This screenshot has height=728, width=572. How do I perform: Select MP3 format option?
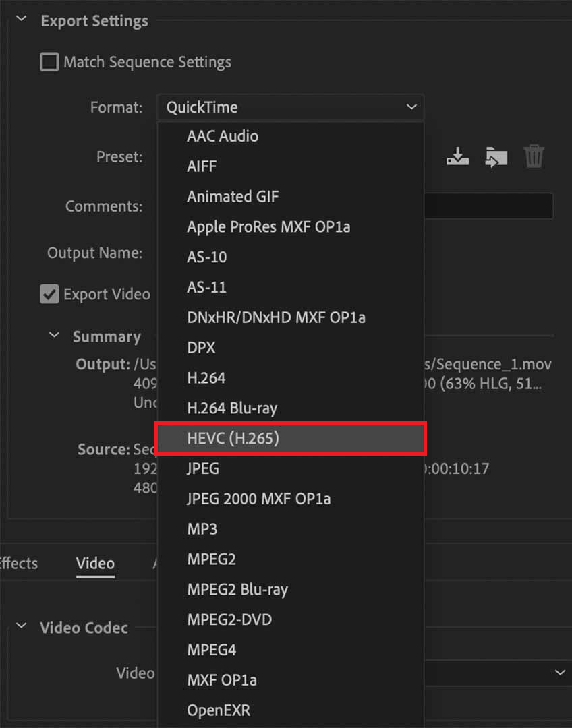[x=291, y=529]
